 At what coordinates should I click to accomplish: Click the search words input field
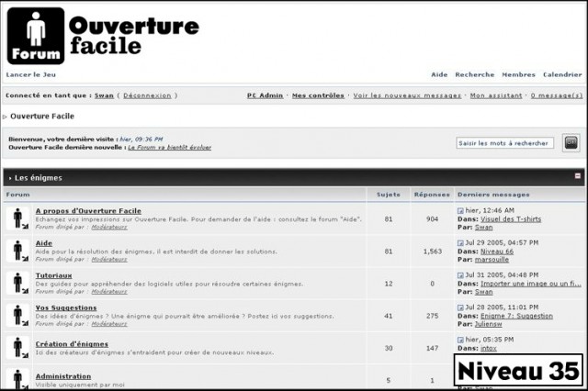click(504, 143)
